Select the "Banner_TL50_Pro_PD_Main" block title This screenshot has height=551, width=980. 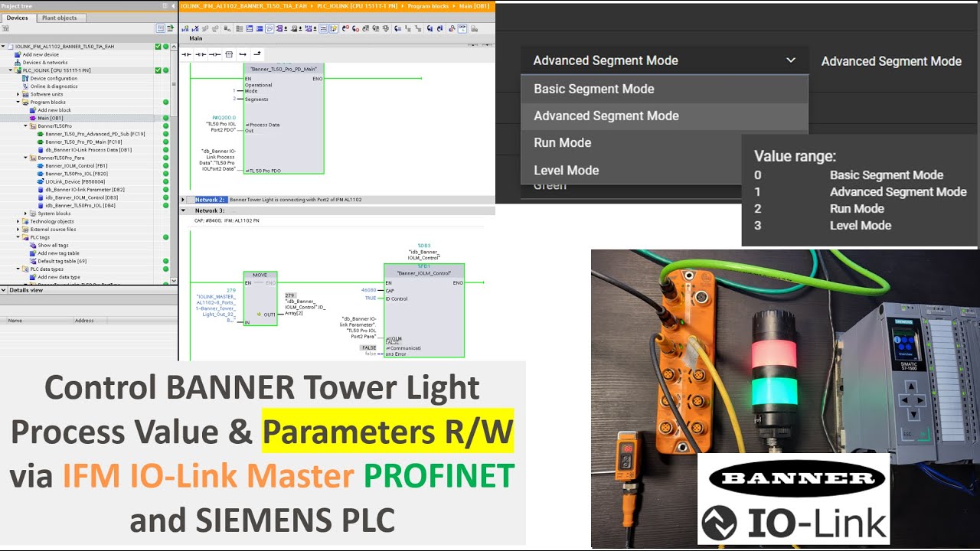283,69
